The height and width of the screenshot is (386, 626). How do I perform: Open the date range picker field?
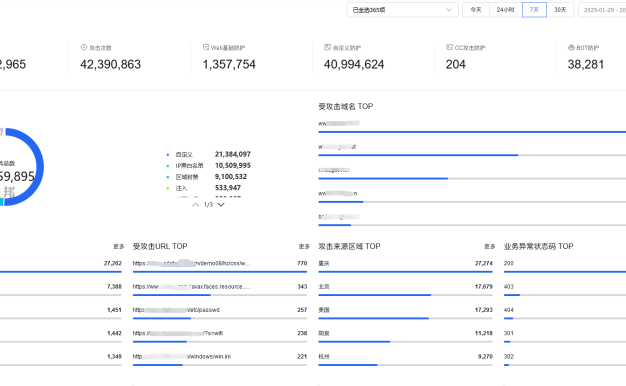click(602, 10)
